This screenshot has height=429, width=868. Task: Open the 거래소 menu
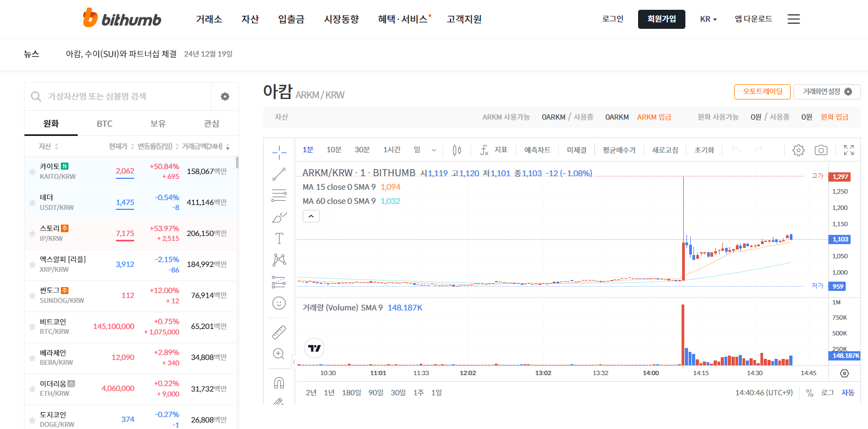point(209,19)
